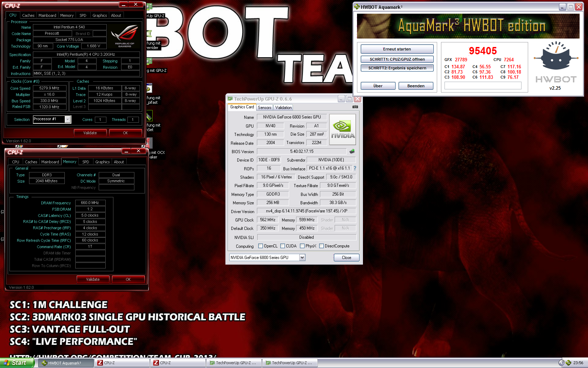Viewport: 588px width, 368px height.
Task: Switch to CPU tab in lower CPU-Z
Action: (x=15, y=162)
